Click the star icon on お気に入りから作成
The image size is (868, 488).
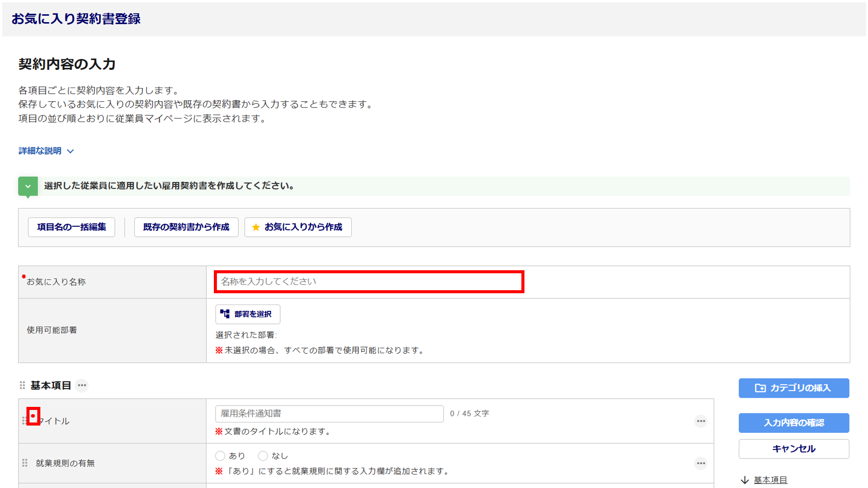point(256,227)
